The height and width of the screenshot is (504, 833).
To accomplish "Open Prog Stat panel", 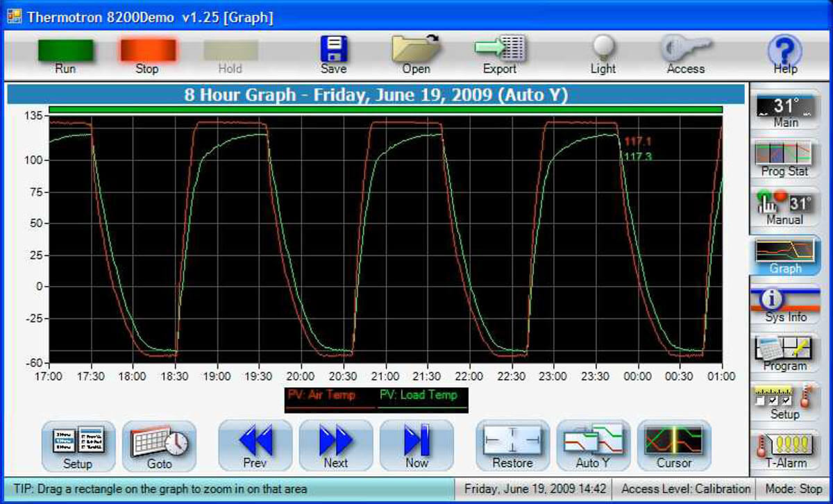I will pyautogui.click(x=786, y=159).
